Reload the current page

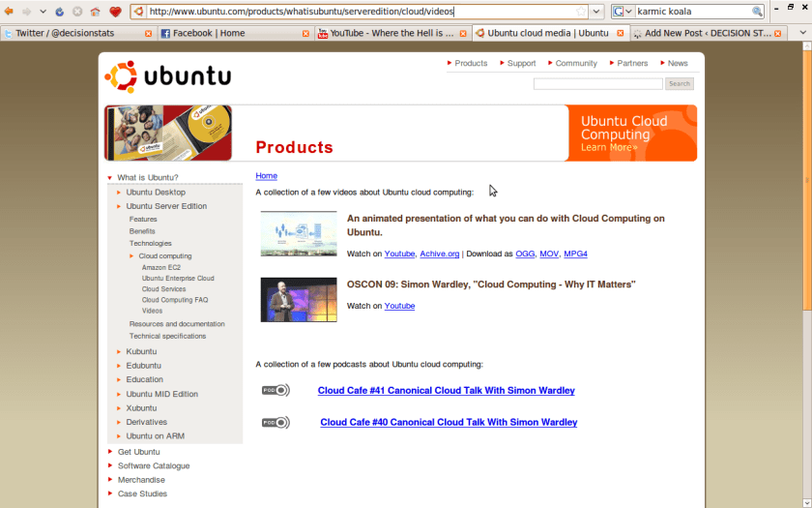[x=60, y=12]
